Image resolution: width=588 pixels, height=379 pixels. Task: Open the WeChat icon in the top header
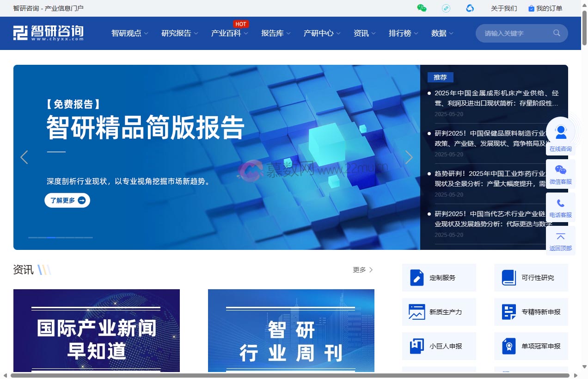coord(421,8)
